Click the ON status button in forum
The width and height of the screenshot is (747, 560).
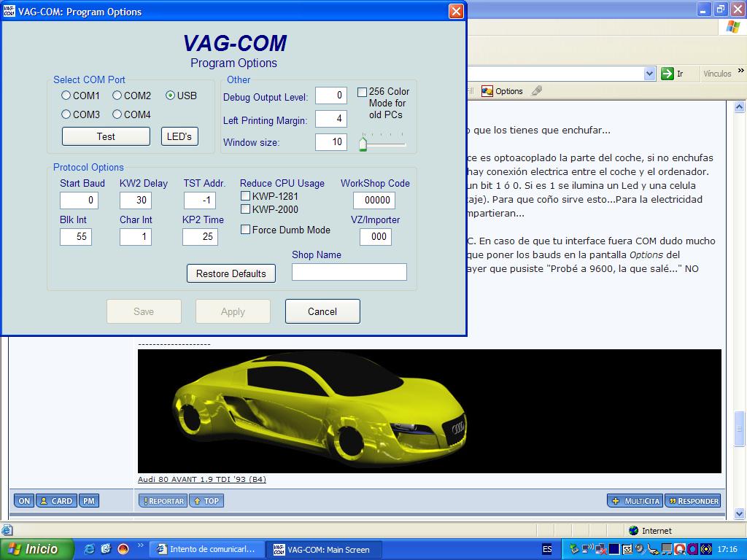tap(24, 501)
